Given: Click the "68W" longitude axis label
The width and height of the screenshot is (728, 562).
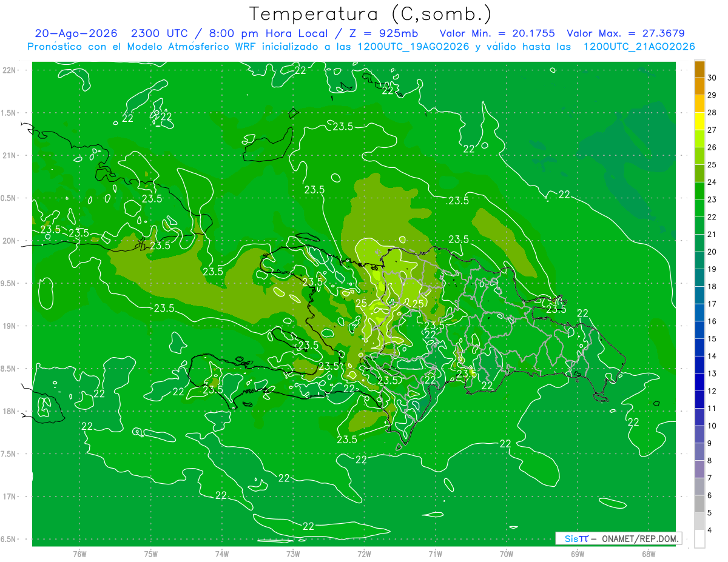Looking at the screenshot, I should (649, 554).
